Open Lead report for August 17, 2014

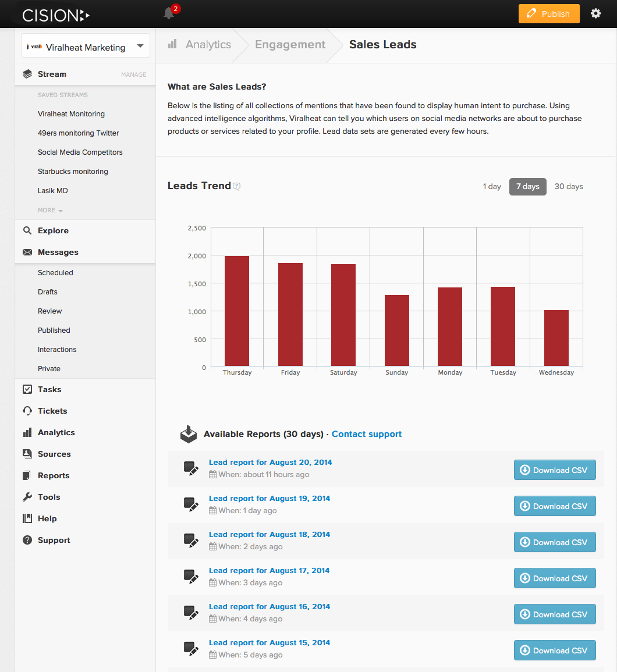(269, 570)
